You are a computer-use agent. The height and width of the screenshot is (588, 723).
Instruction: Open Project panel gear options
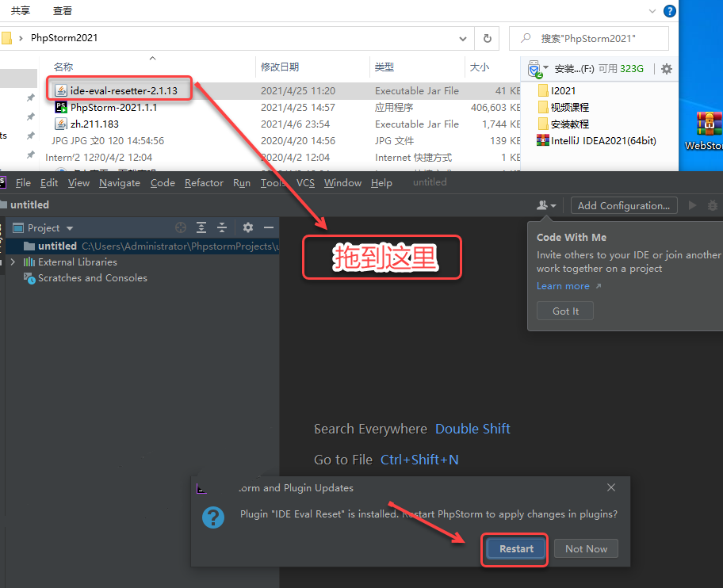click(x=248, y=227)
